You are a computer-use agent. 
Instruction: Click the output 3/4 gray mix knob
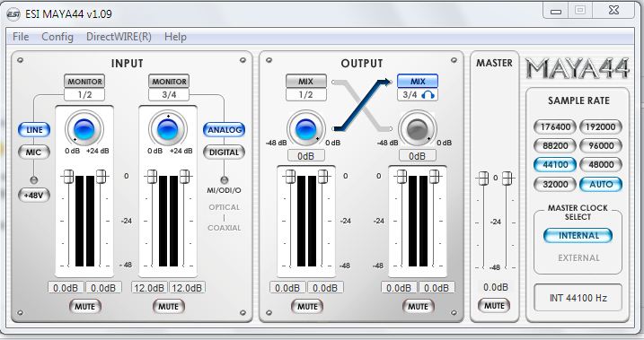[x=418, y=129]
